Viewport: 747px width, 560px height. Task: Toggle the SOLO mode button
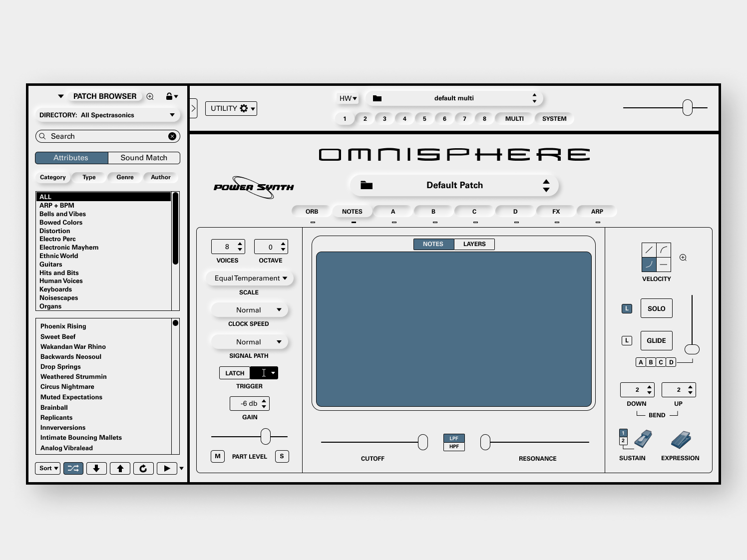point(656,308)
